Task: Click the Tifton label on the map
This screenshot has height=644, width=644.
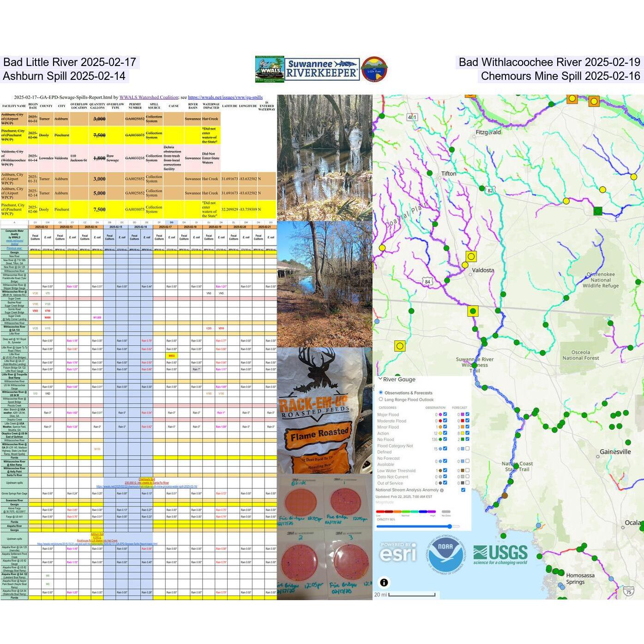Action: click(449, 174)
